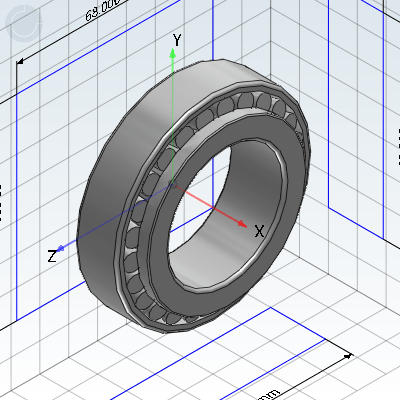Select the Y axis label
Screen dimensions: 400x400
[177, 40]
